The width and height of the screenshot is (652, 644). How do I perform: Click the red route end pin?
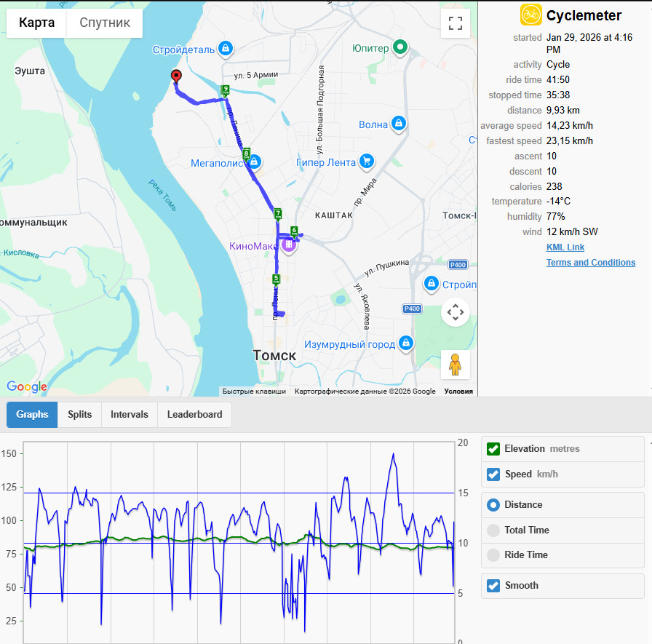[x=176, y=76]
